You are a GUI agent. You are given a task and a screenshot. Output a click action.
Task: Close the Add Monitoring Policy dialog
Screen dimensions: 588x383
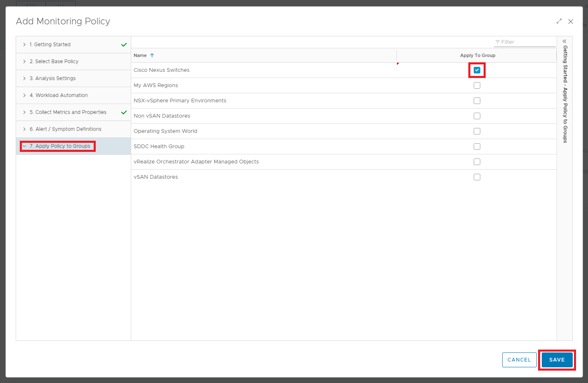click(571, 21)
